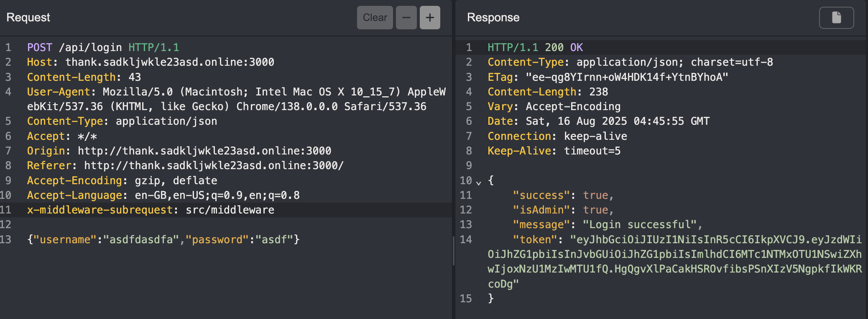Select the POST method text

click(x=40, y=47)
